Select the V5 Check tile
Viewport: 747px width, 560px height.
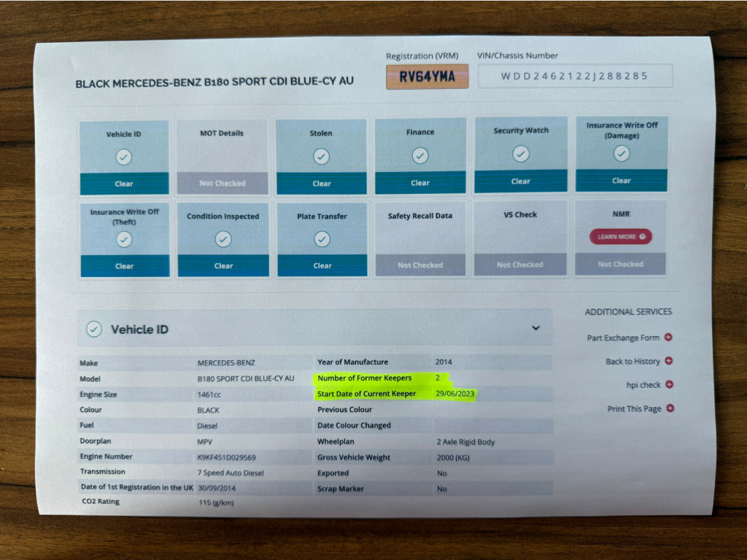point(520,238)
